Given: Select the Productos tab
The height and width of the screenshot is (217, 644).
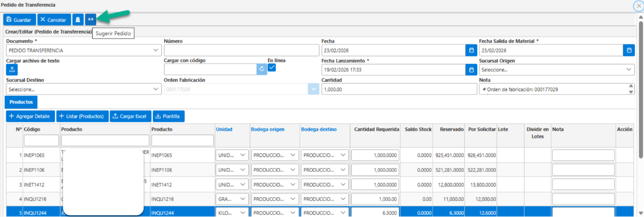Looking at the screenshot, I should 21,102.
